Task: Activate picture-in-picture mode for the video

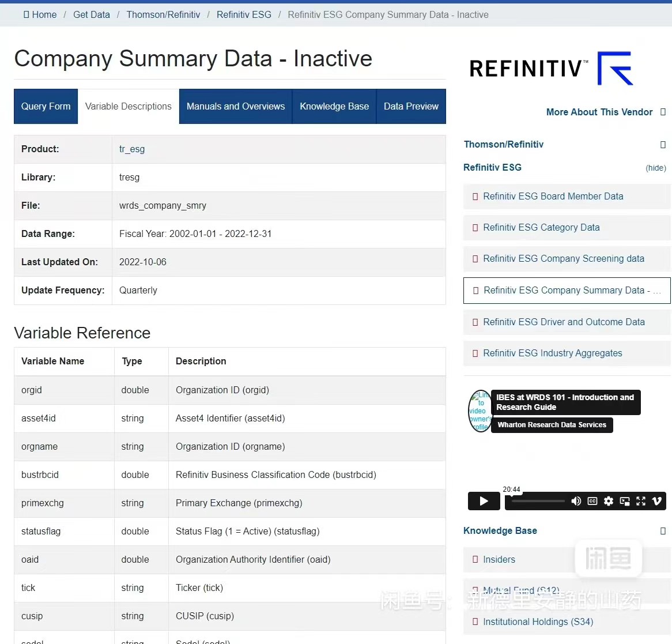Action: point(624,501)
